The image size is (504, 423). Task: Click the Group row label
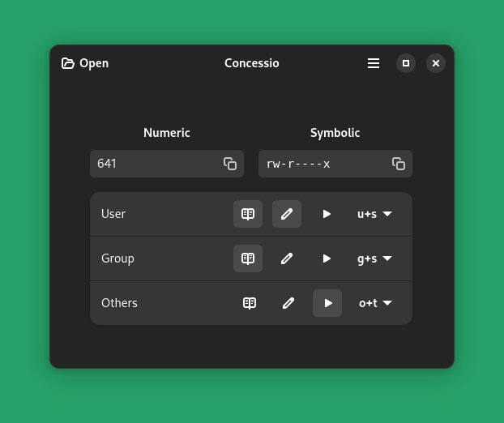(x=117, y=258)
